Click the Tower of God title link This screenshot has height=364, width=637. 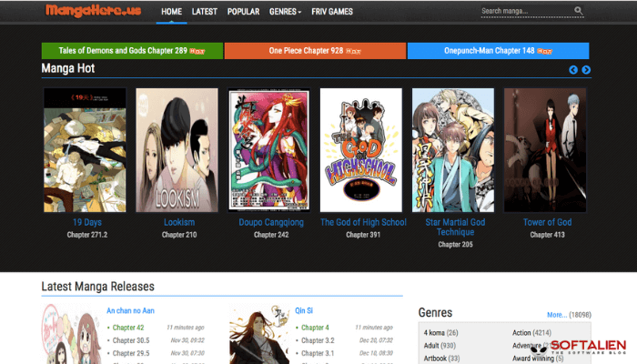547,222
